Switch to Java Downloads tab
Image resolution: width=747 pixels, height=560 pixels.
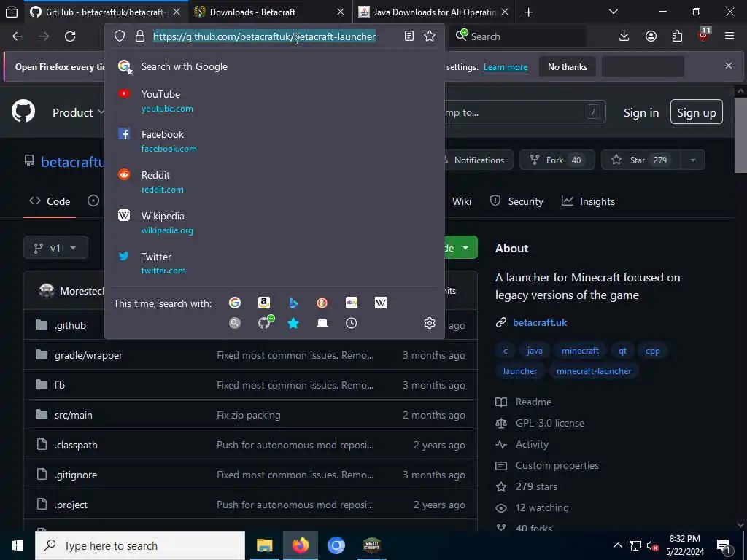[x=433, y=12]
